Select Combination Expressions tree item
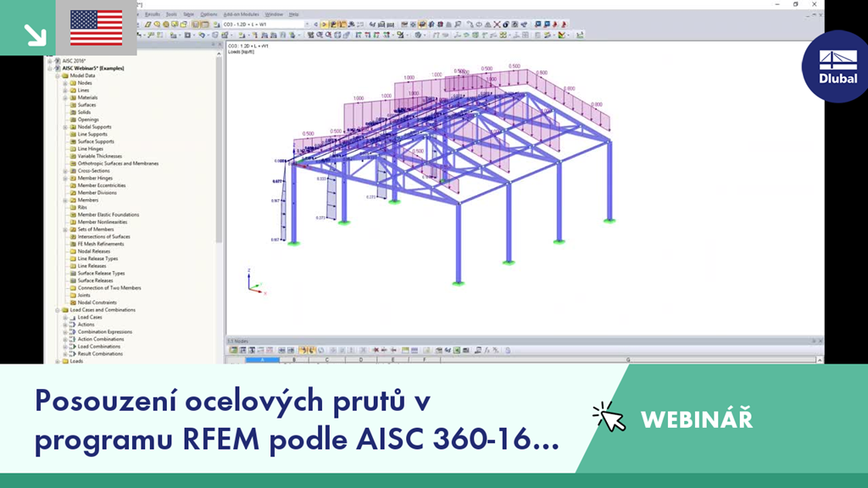Image resolution: width=868 pixels, height=488 pixels. tap(104, 332)
